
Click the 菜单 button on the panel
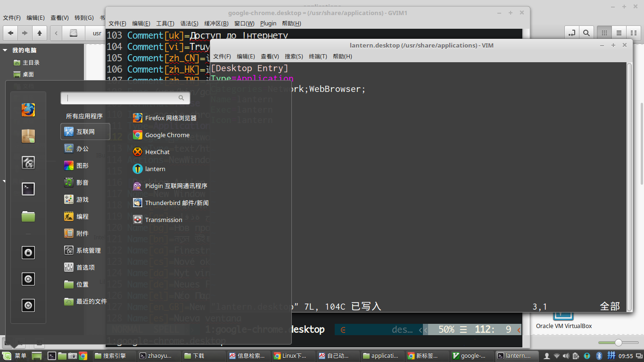point(15,356)
